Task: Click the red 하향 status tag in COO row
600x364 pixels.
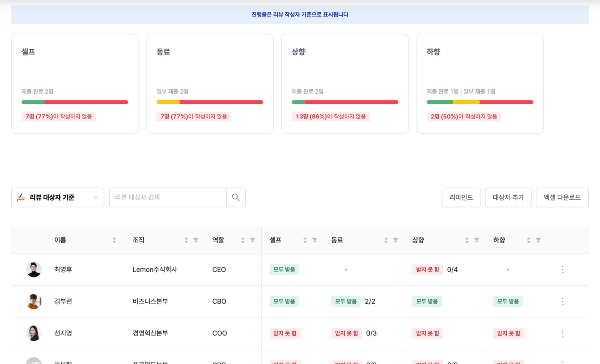Action: pos(509,333)
